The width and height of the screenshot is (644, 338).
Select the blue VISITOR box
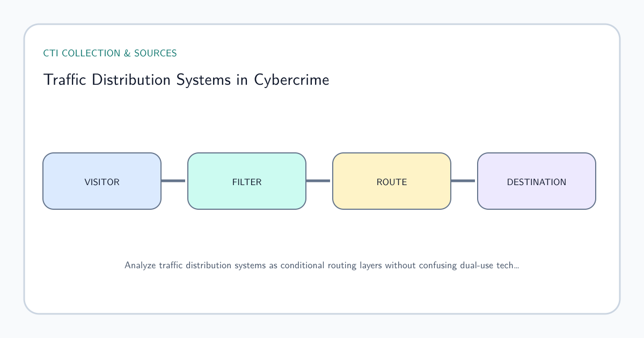(x=102, y=181)
